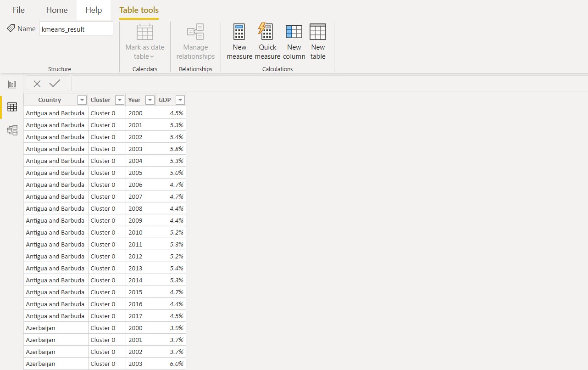Viewport: 588px width, 370px height.
Task: Select the Data view icon
Action: (12, 107)
